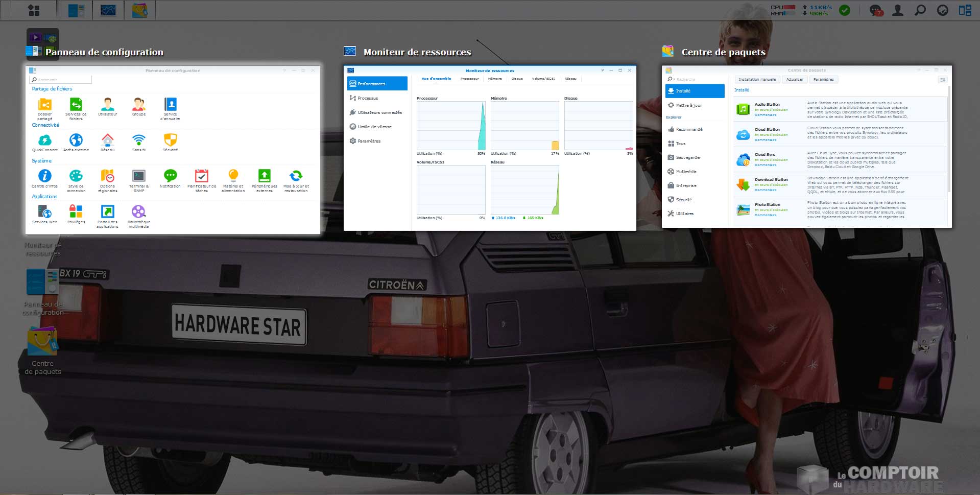Select Recommandé category in Centre de paquets
This screenshot has width=980, height=495.
pyautogui.click(x=695, y=129)
